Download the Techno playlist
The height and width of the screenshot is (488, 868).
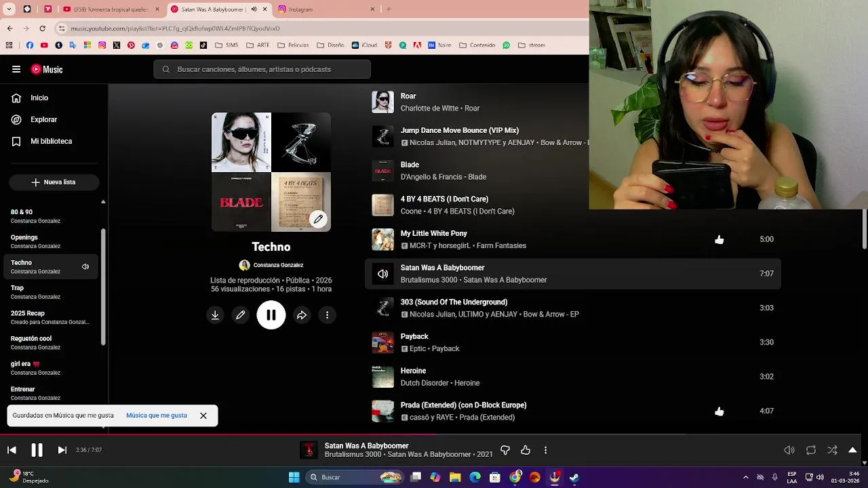[215, 315]
